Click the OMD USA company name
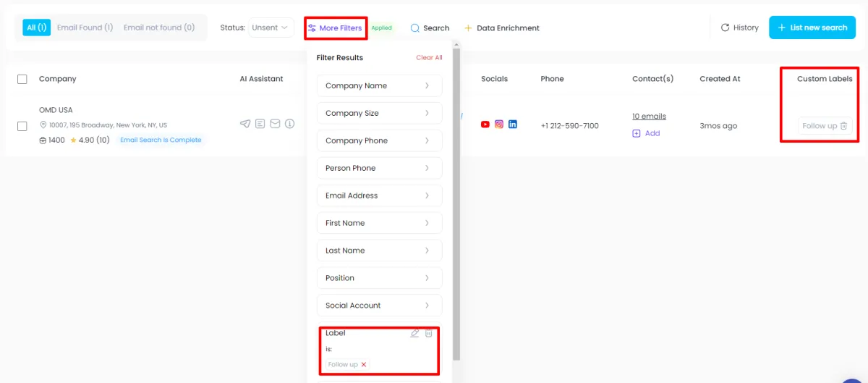This screenshot has width=868, height=383. 56,110
